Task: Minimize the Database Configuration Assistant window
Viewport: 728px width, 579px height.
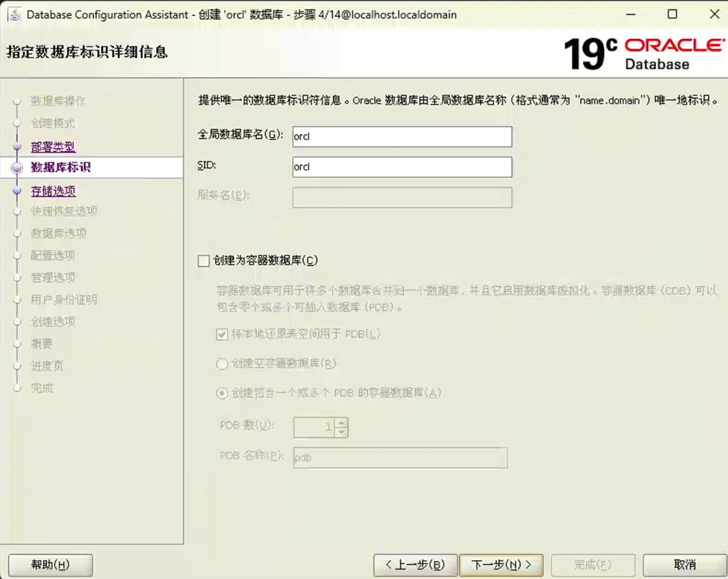Action: click(x=630, y=15)
